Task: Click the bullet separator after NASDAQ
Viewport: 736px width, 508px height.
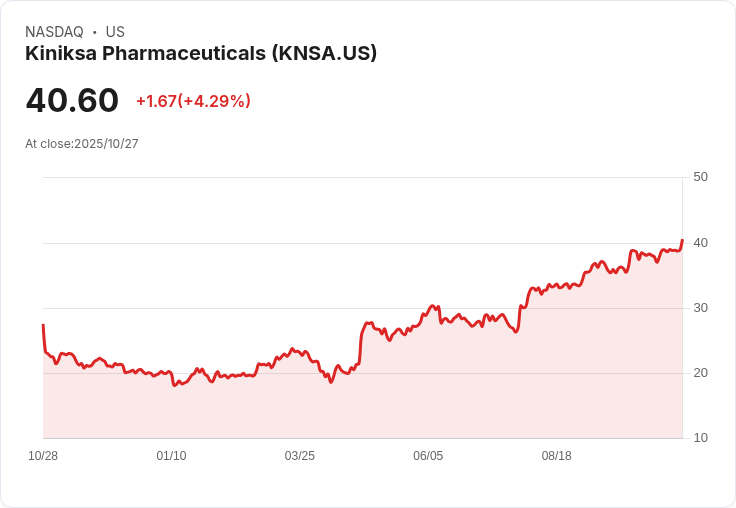Action: (94, 32)
